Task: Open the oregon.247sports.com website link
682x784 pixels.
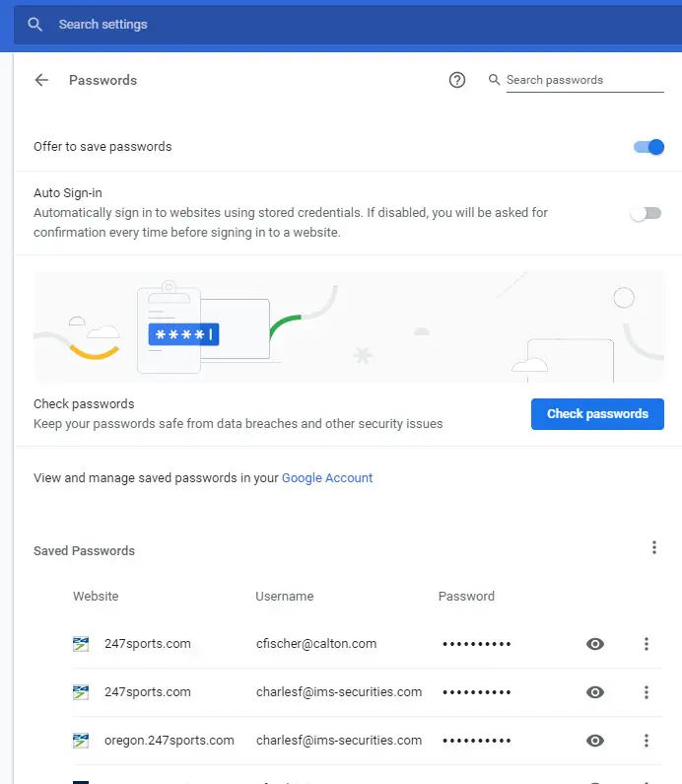Action: pyautogui.click(x=169, y=740)
